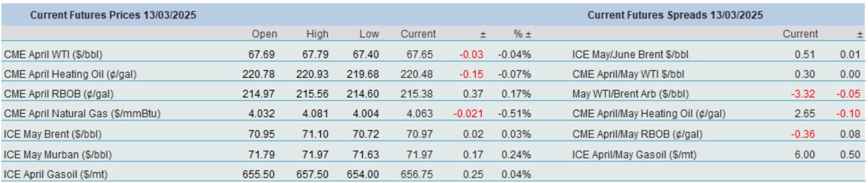Select CME April Heating Oil row label
Image resolution: width=868 pixels, height=183 pixels.
(70, 74)
